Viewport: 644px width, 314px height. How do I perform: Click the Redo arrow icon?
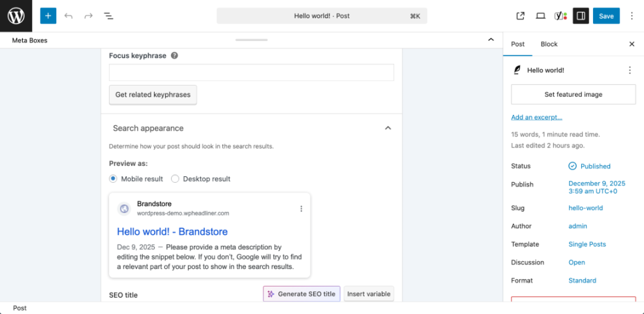[x=88, y=16]
